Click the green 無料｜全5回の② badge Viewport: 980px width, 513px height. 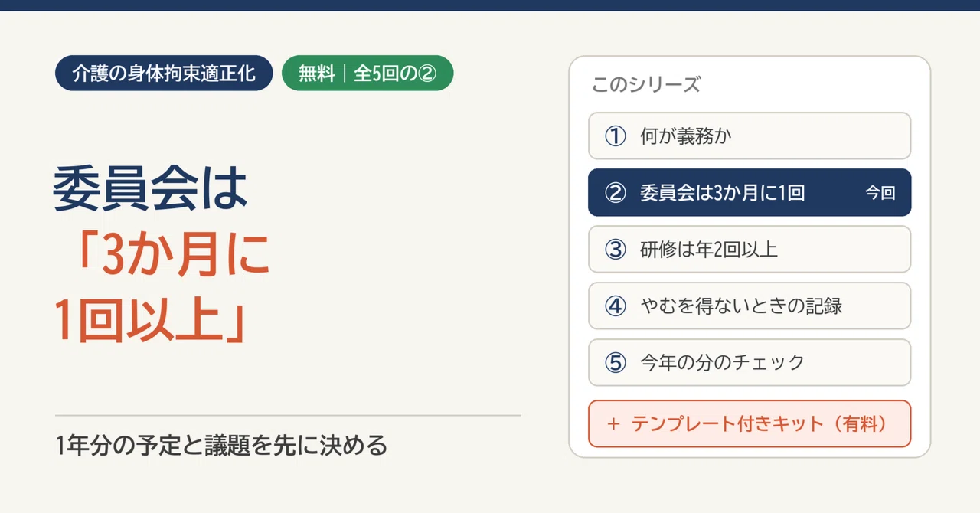[367, 74]
